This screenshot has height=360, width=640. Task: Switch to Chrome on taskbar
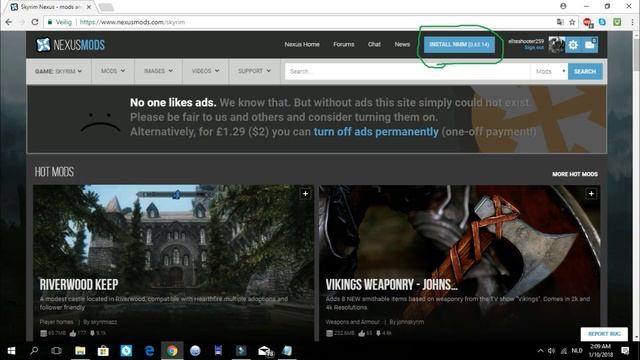click(172, 351)
